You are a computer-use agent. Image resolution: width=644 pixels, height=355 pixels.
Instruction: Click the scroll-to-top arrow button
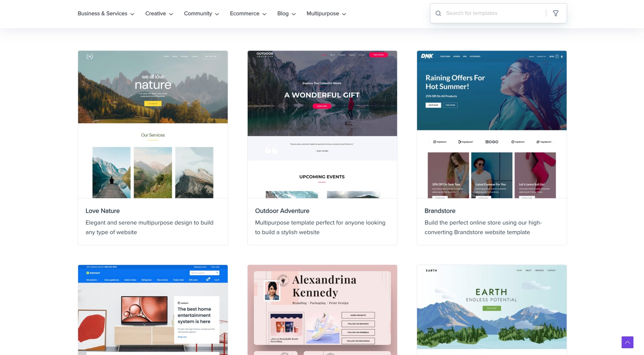coord(627,342)
